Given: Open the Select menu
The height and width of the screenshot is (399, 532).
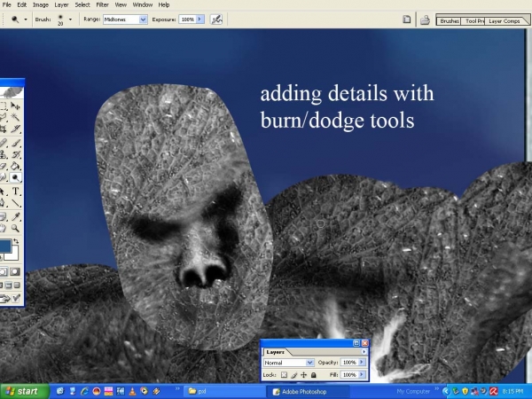Looking at the screenshot, I should 82,4.
